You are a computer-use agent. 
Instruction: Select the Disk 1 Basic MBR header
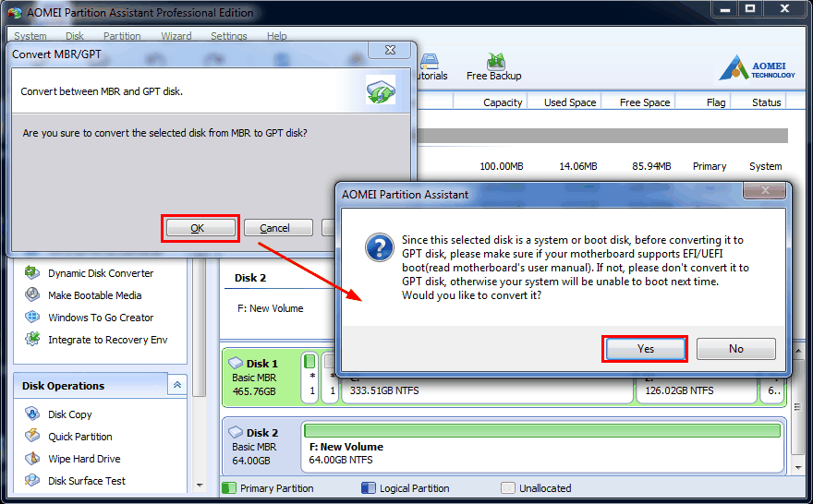[x=261, y=378]
